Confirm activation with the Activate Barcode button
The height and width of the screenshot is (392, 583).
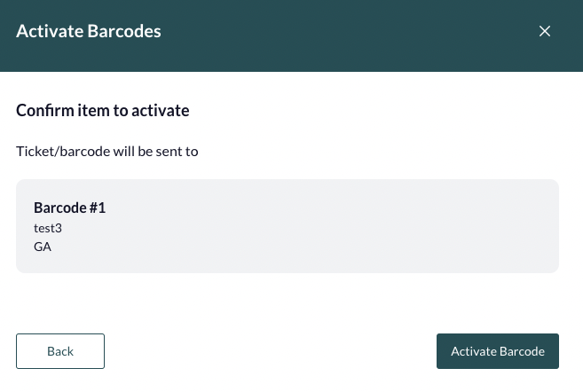pos(498,351)
